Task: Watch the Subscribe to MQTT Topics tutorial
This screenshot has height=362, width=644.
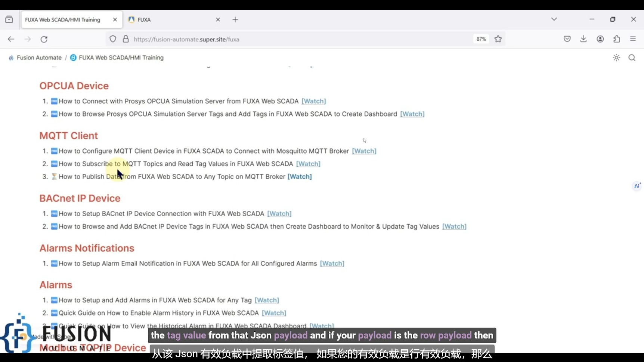Action: (308, 164)
